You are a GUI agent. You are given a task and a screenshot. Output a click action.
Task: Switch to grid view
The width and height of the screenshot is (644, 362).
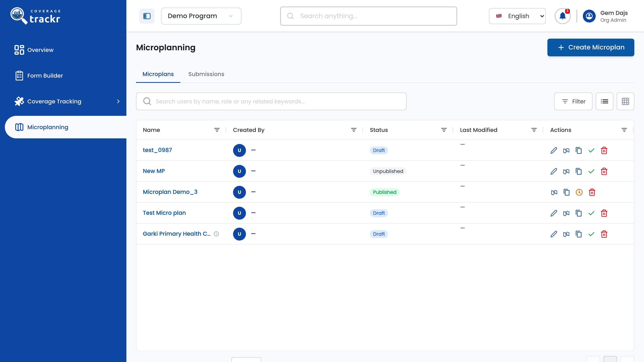pos(625,101)
